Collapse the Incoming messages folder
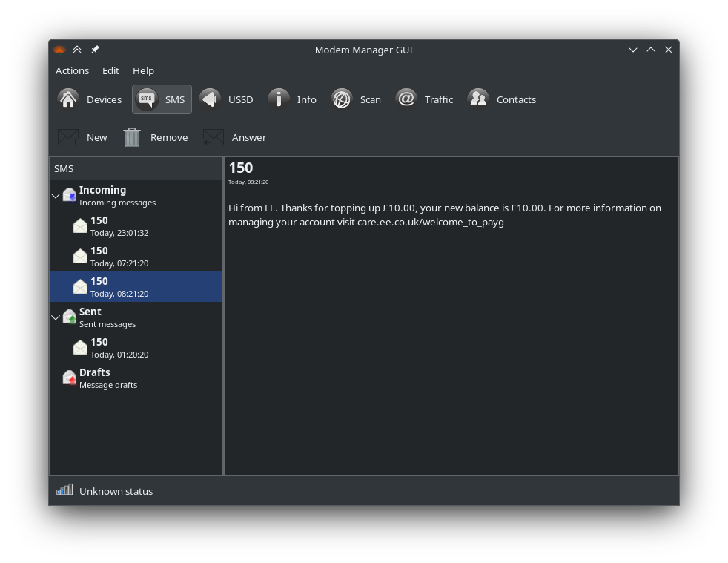 [x=56, y=196]
